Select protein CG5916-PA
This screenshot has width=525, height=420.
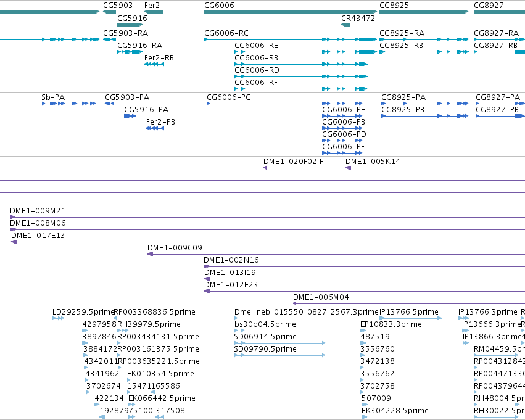[x=146, y=110]
